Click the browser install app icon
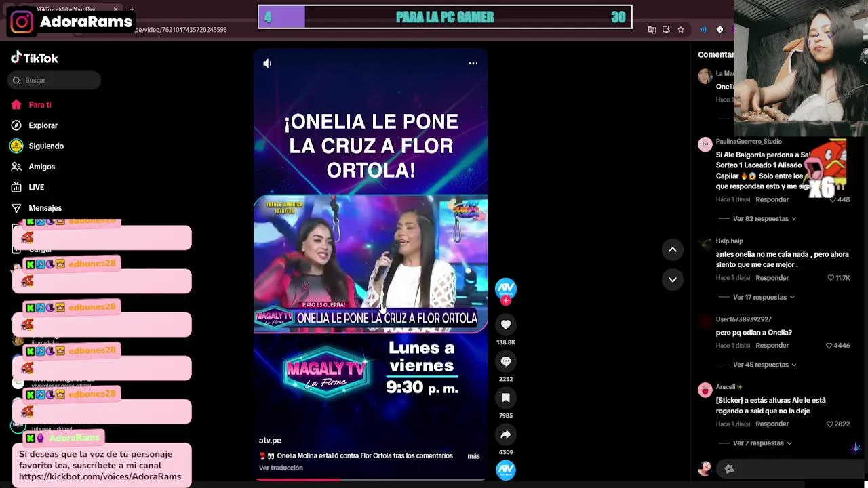 [666, 30]
